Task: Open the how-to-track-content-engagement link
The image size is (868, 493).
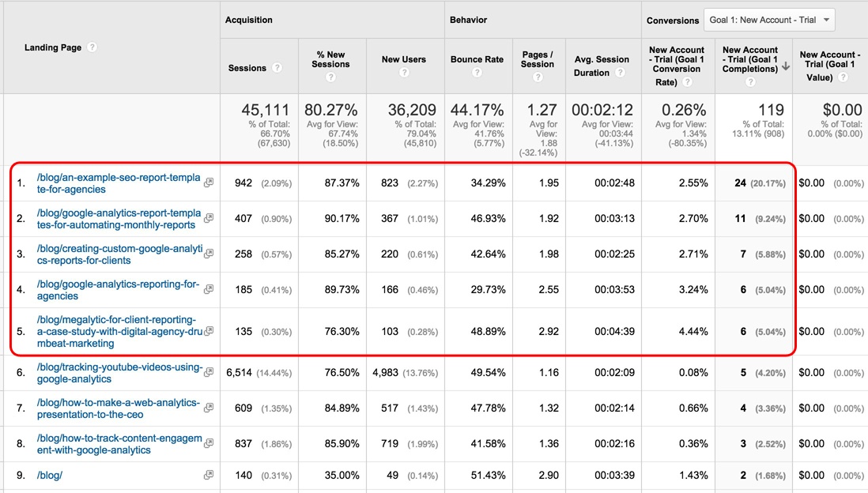Action: point(119,444)
